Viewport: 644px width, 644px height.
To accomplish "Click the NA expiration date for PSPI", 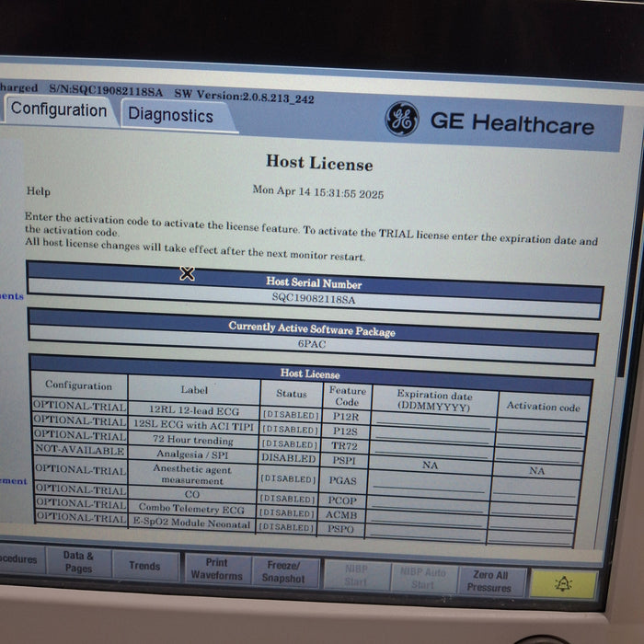I will pyautogui.click(x=430, y=466).
